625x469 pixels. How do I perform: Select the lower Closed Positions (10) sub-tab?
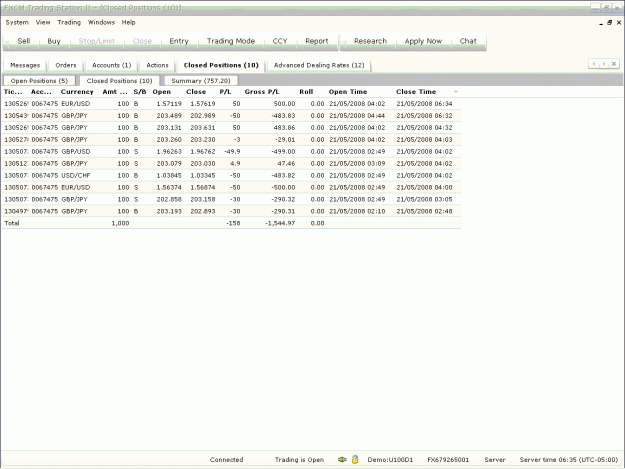(x=120, y=80)
